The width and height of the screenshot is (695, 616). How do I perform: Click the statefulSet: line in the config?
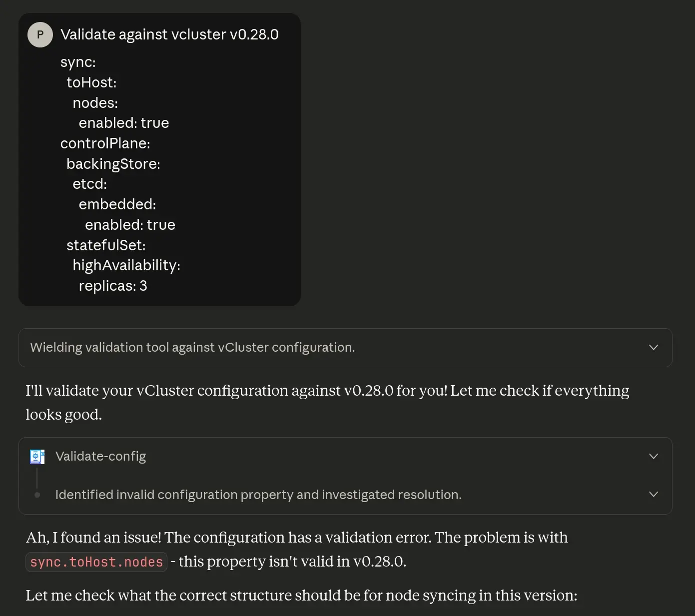coord(106,245)
